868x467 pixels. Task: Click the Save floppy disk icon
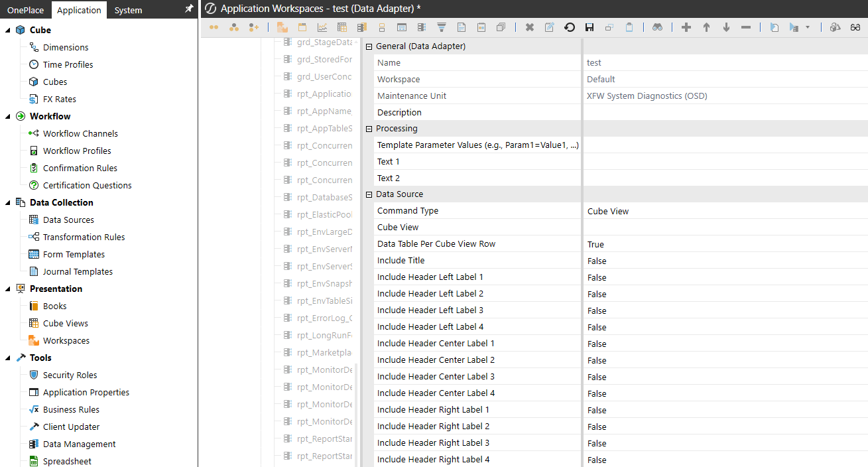[589, 27]
